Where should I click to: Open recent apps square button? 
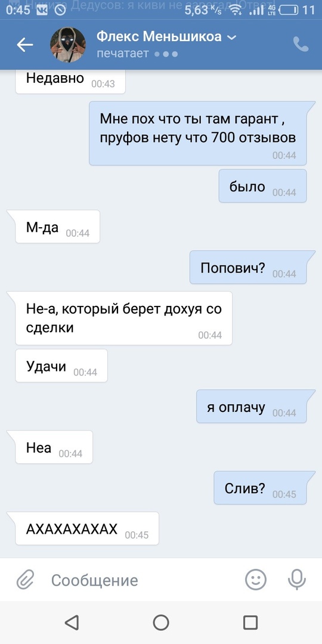[250, 622]
